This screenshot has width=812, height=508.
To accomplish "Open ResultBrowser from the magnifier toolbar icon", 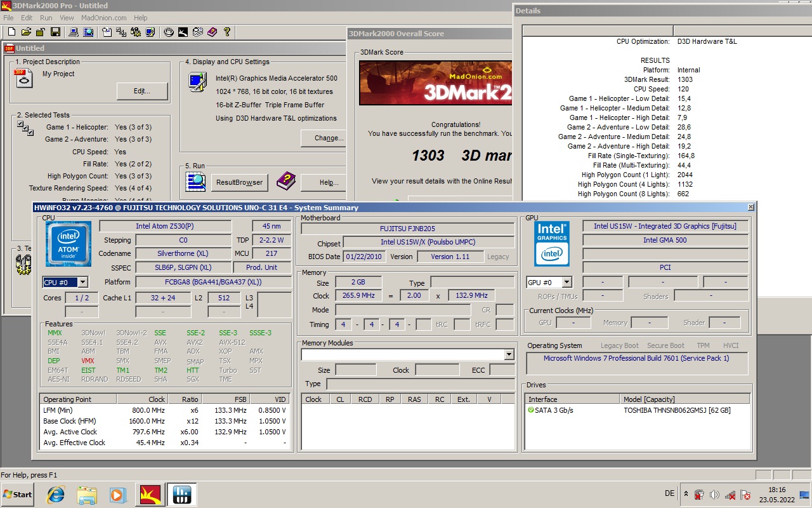I will pos(88,32).
